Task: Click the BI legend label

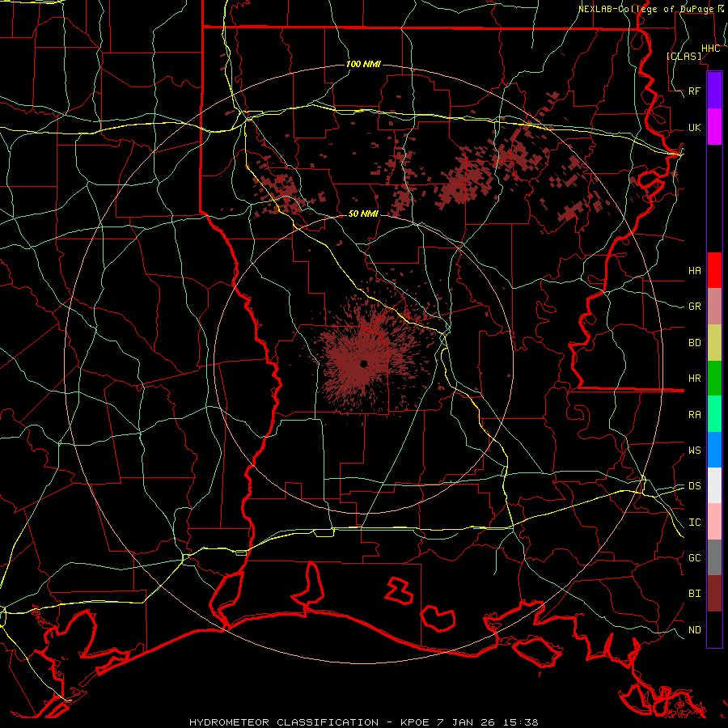Action: (695, 594)
